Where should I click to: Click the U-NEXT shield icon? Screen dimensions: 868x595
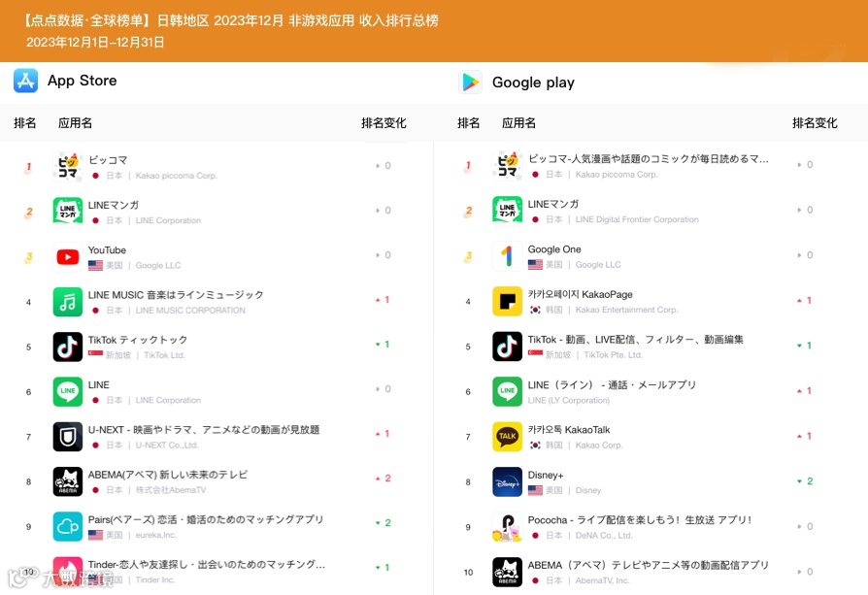pyautogui.click(x=67, y=437)
